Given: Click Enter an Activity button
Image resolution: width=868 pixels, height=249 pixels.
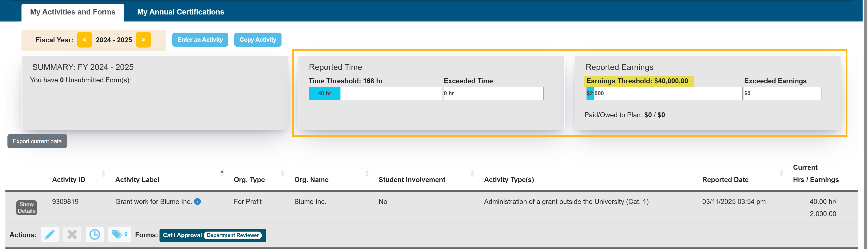Looking at the screenshot, I should 200,40.
